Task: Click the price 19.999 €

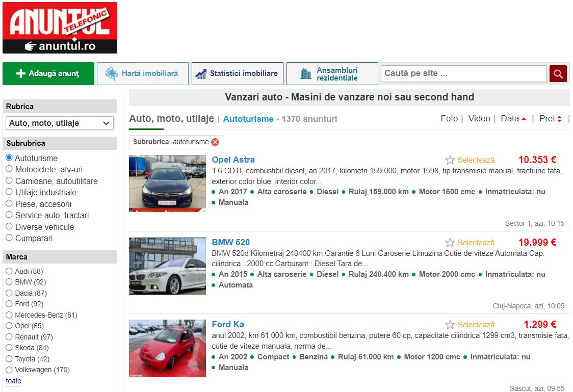Action: pos(537,243)
